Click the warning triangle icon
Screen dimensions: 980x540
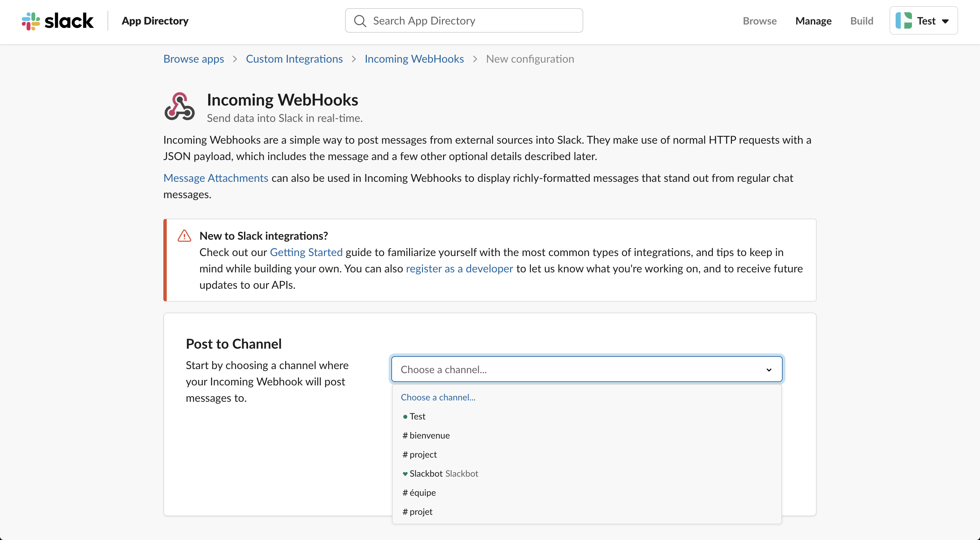[184, 236]
